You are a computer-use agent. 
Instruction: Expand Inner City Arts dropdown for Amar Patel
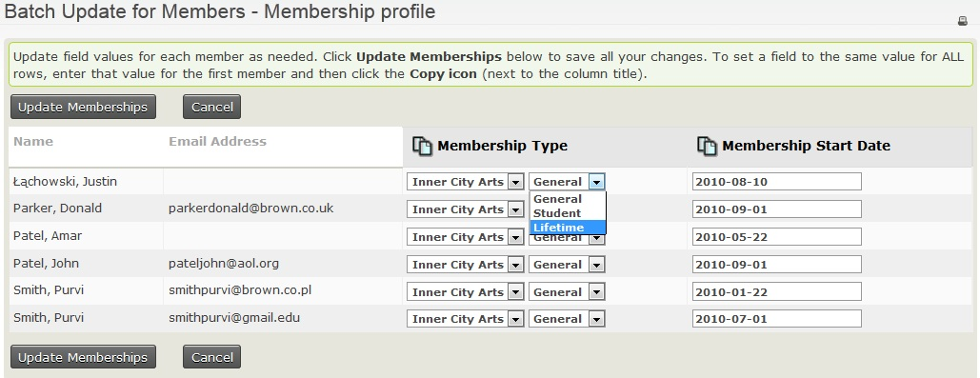click(x=465, y=237)
